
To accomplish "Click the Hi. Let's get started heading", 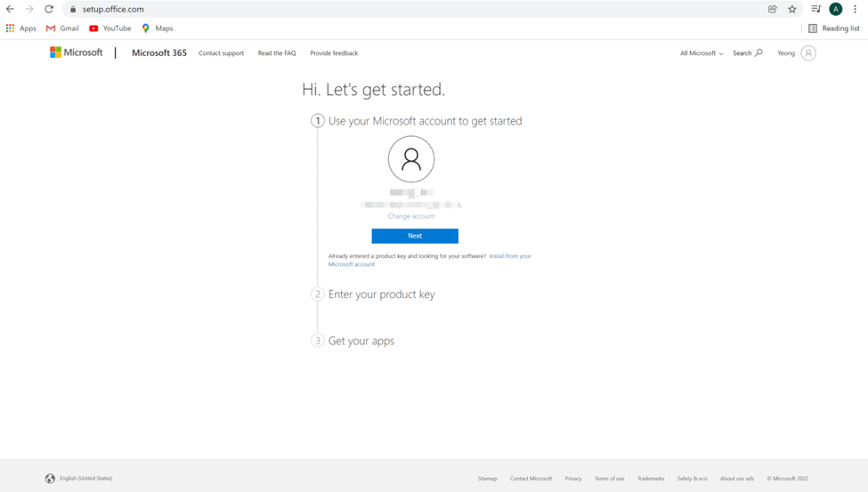I will point(374,89).
